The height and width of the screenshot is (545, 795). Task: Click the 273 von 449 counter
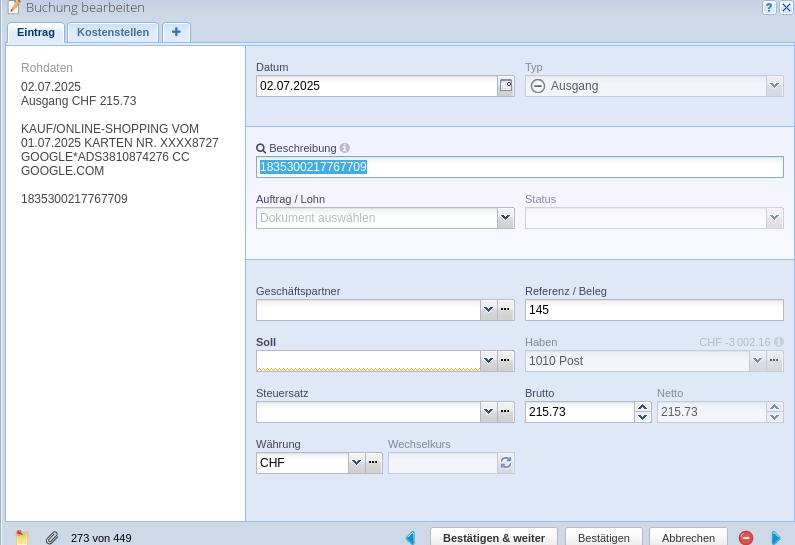pos(101,538)
